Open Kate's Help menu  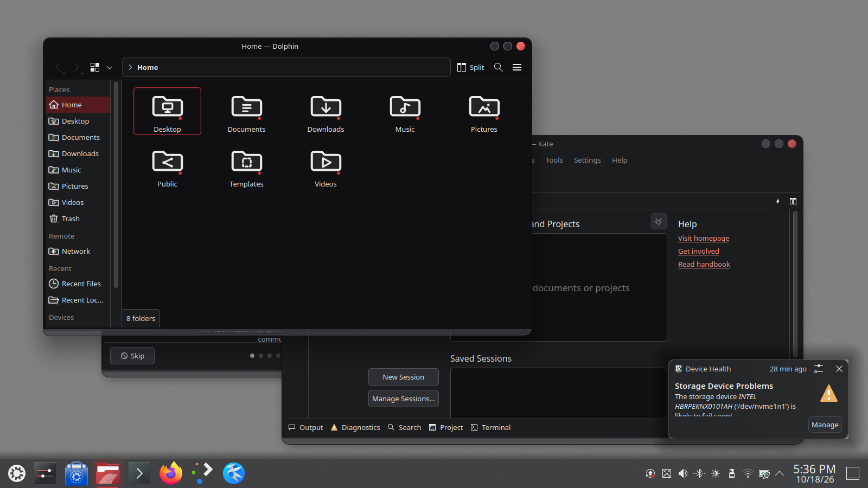620,160
